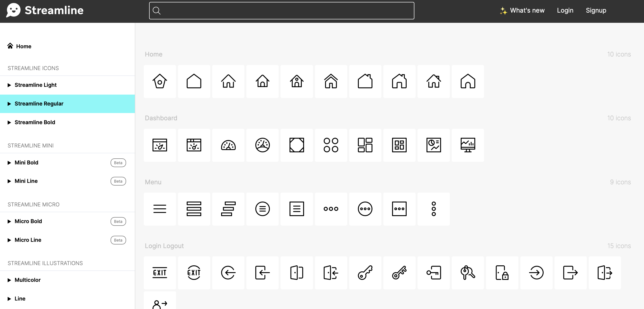This screenshot has width=644, height=309.
Task: Click the Beta badge beside Mini Bold
Action: [118, 163]
